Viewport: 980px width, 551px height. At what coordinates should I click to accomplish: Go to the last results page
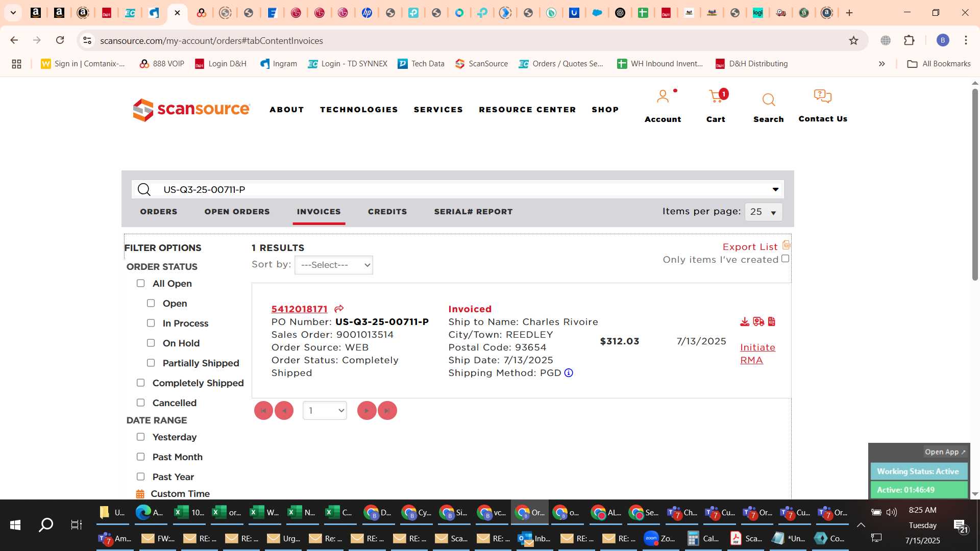click(x=387, y=411)
